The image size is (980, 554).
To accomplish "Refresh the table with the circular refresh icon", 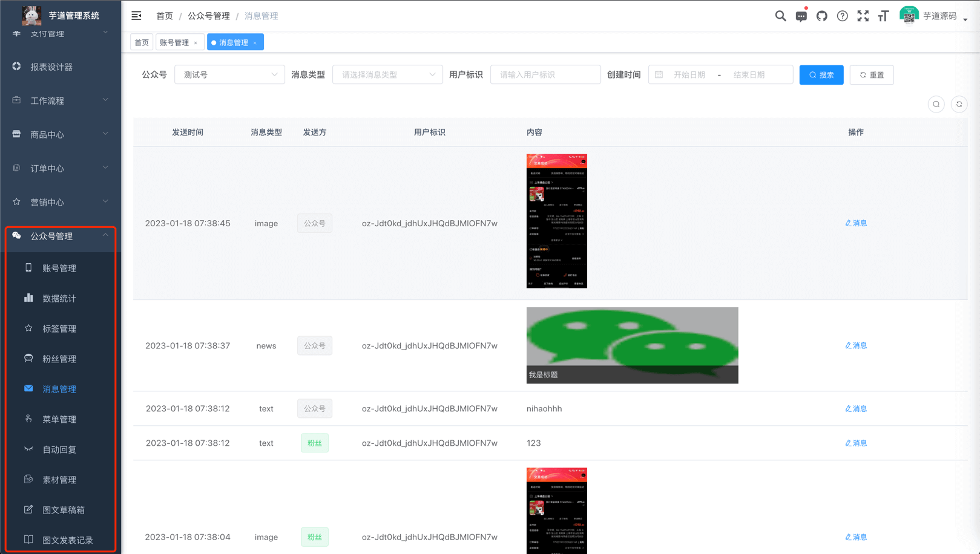I will (x=959, y=103).
